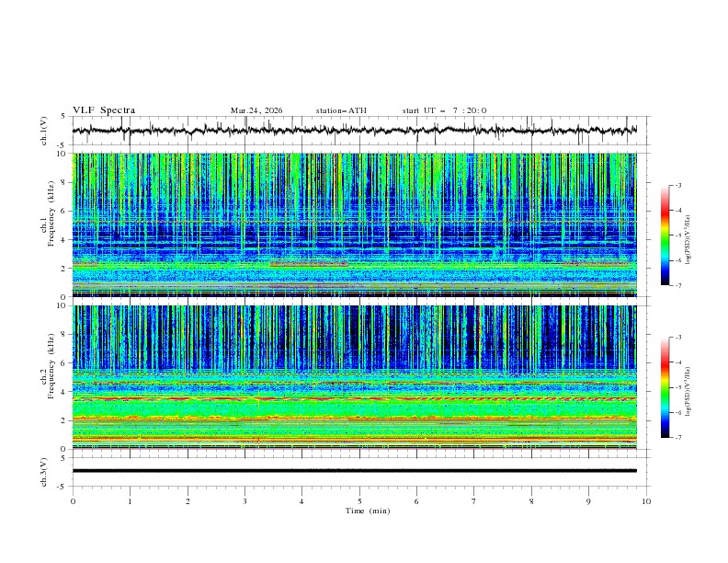Click the ch.1 upper color bar

pos(665,235)
